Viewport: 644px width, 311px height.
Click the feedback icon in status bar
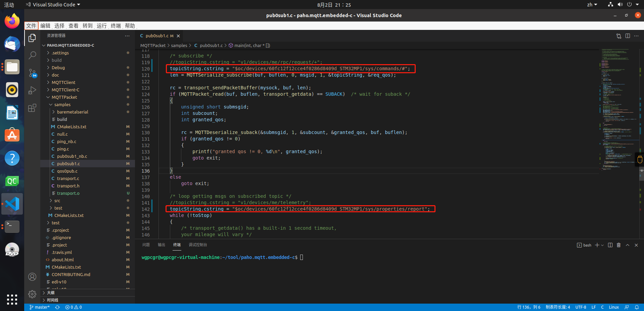tap(627, 307)
